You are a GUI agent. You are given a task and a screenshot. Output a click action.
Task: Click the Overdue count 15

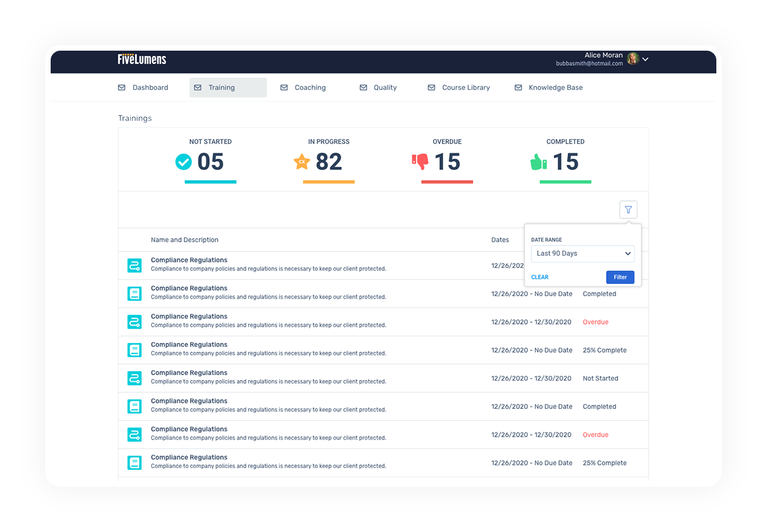tap(447, 162)
